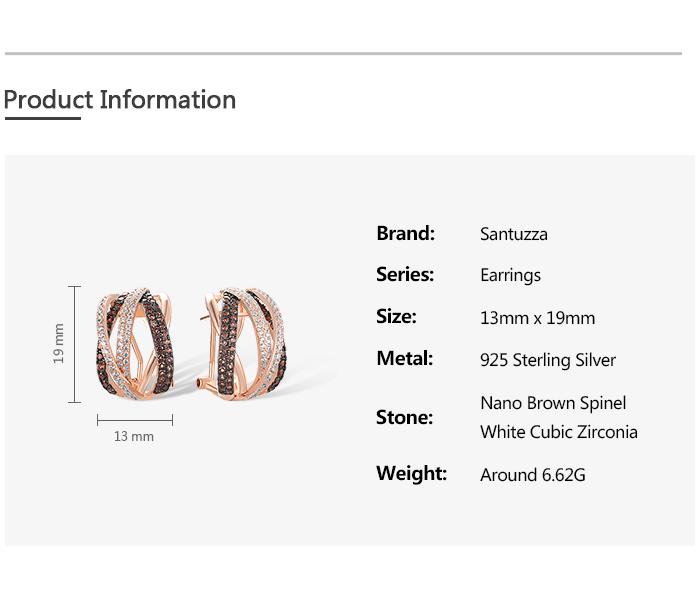Click the left earring image
This screenshot has width=700, height=596.
coord(135,345)
